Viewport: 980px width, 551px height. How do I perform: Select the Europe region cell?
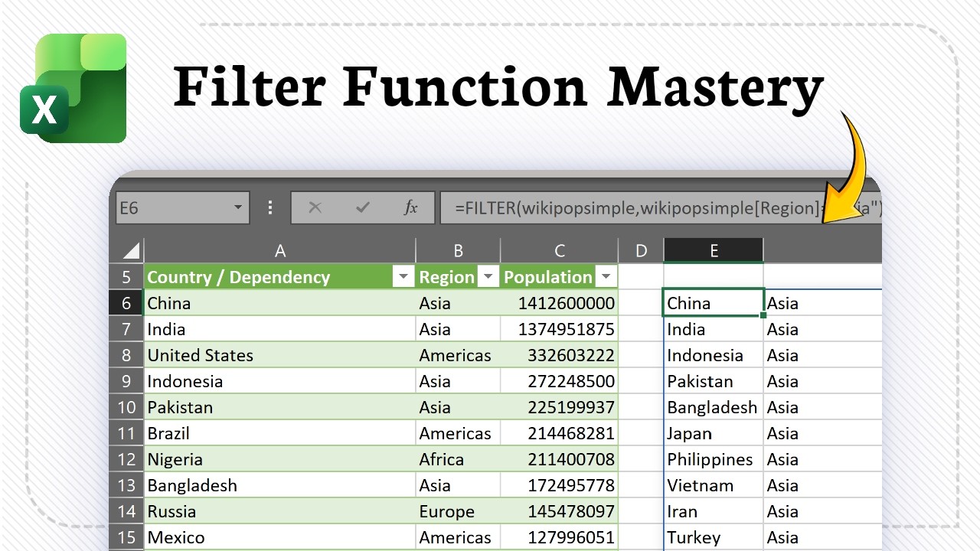pyautogui.click(x=458, y=511)
